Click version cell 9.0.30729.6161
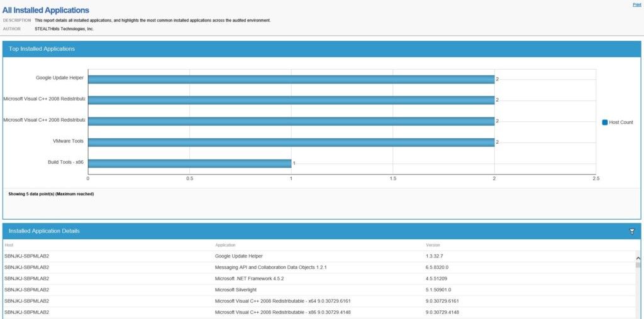The image size is (644, 319). (442, 301)
